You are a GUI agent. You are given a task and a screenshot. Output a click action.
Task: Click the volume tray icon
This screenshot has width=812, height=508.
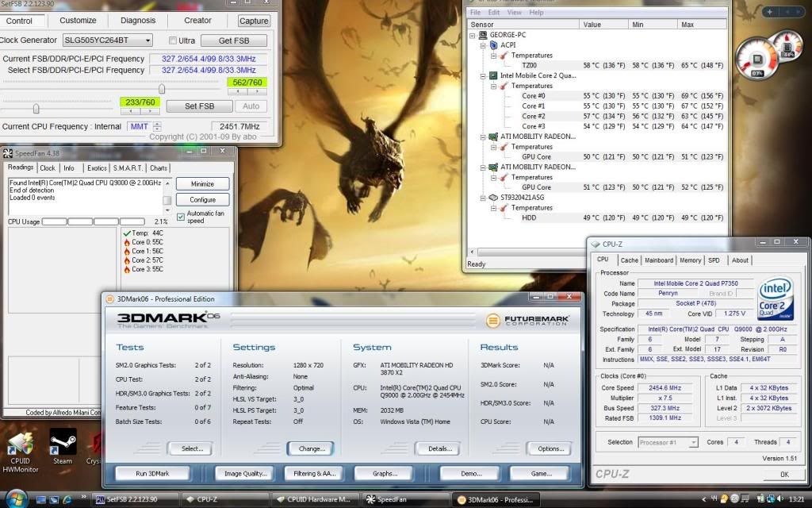tap(780, 499)
